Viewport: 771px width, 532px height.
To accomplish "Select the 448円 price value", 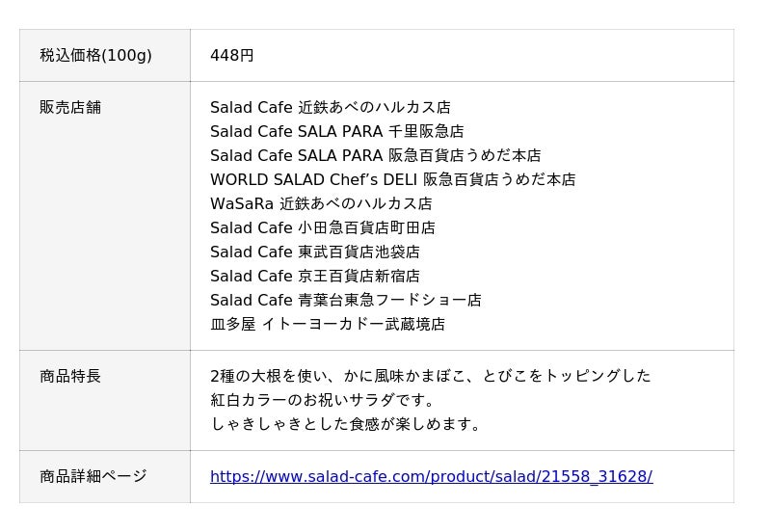I will [x=232, y=56].
